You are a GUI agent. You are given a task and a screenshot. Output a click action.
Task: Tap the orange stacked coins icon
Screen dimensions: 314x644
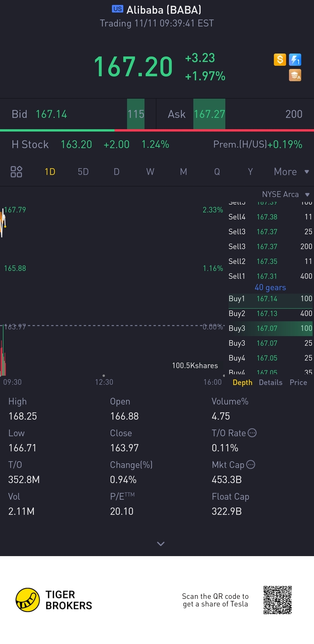pyautogui.click(x=295, y=75)
